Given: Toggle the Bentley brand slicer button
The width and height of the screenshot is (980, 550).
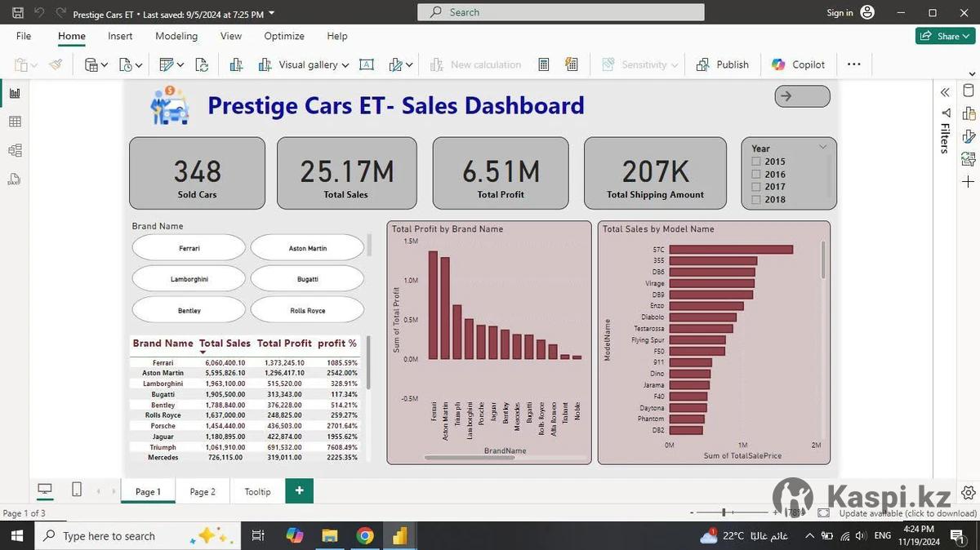Looking at the screenshot, I should pyautogui.click(x=189, y=310).
